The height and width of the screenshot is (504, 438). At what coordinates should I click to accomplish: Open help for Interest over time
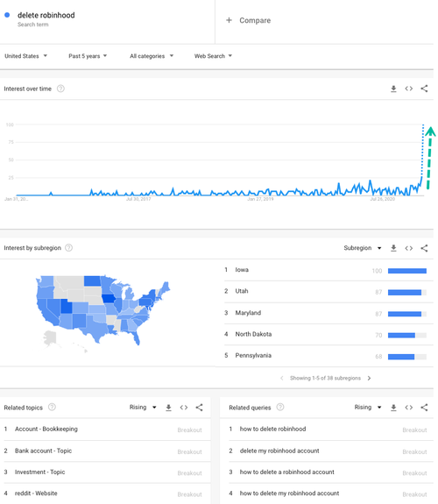60,89
